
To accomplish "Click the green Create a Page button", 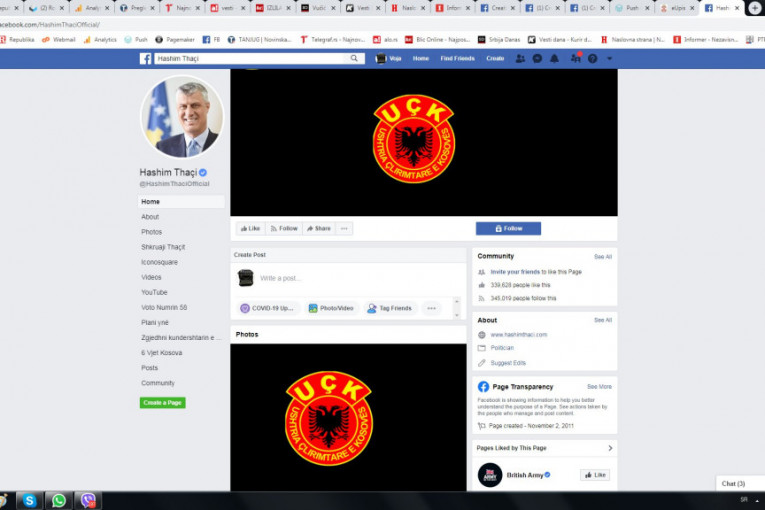I will pos(162,402).
